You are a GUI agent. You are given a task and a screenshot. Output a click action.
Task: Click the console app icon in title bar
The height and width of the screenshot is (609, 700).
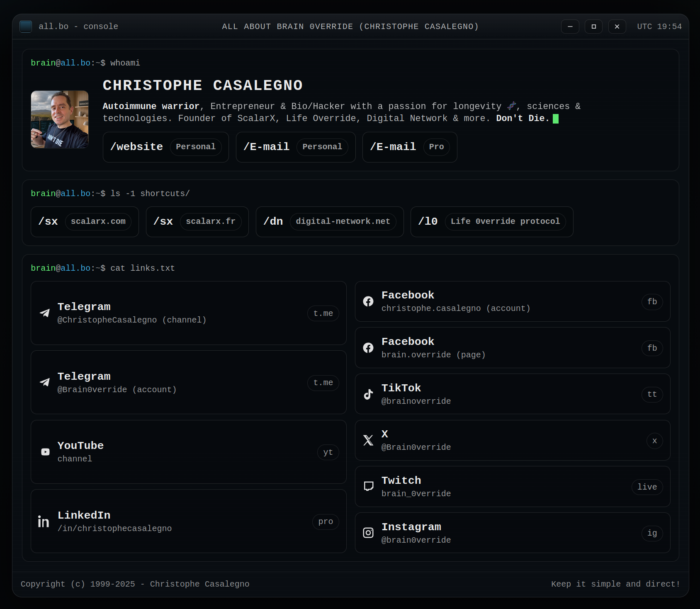pos(26,27)
